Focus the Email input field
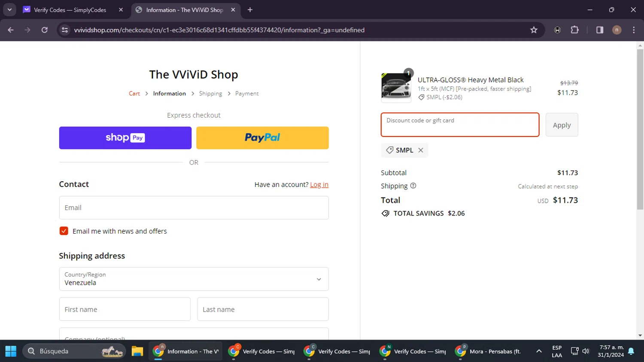644x362 pixels. tap(194, 208)
